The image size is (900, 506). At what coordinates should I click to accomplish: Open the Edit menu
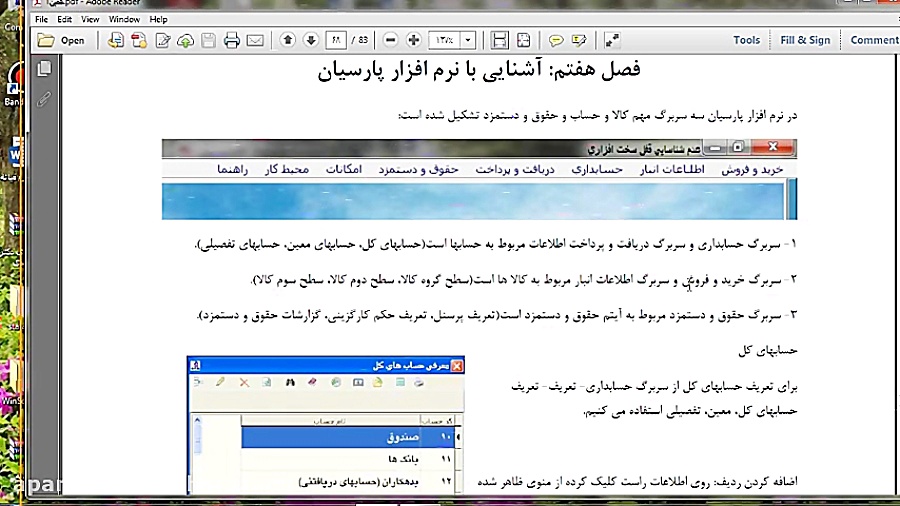(x=64, y=19)
